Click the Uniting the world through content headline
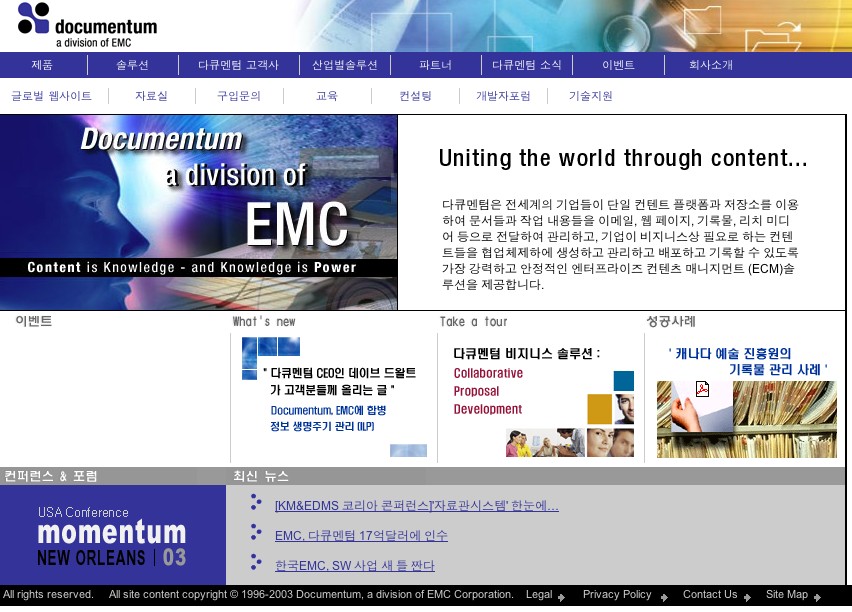The height and width of the screenshot is (612, 852). tap(623, 158)
